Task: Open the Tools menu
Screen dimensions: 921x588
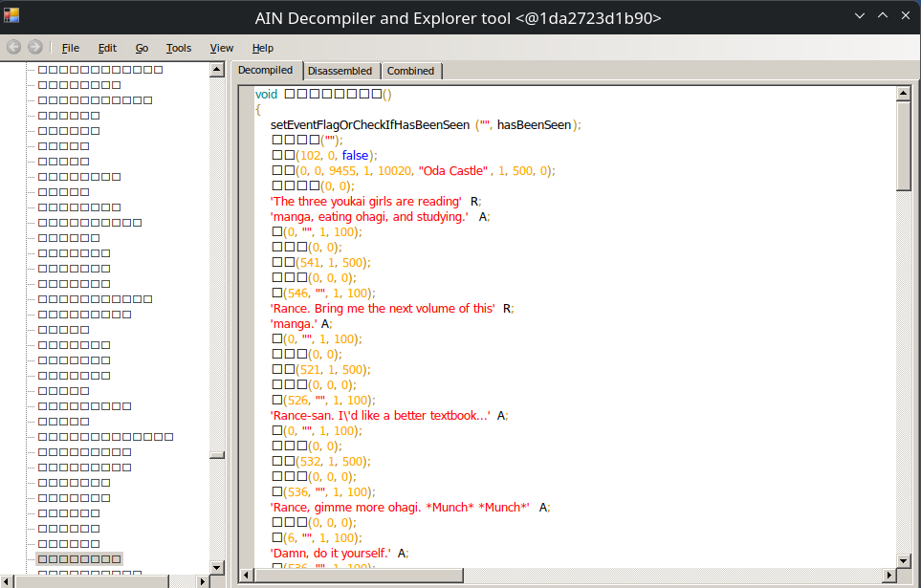Action: 179,48
